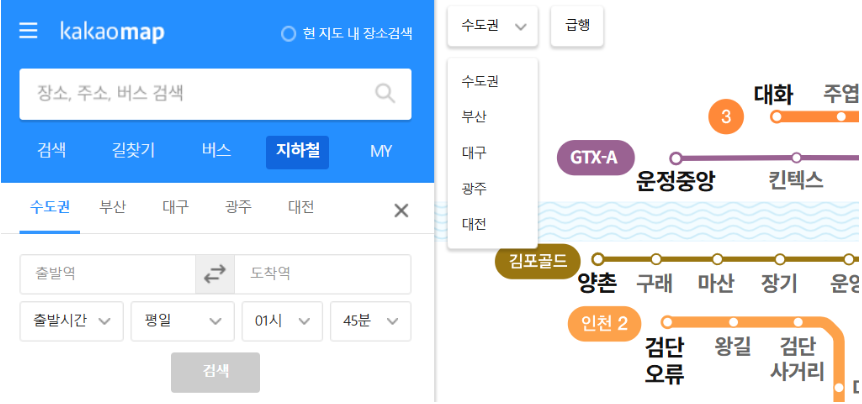This screenshot has width=862, height=404.
Task: Click the 김포골드 line badge
Action: point(538,262)
